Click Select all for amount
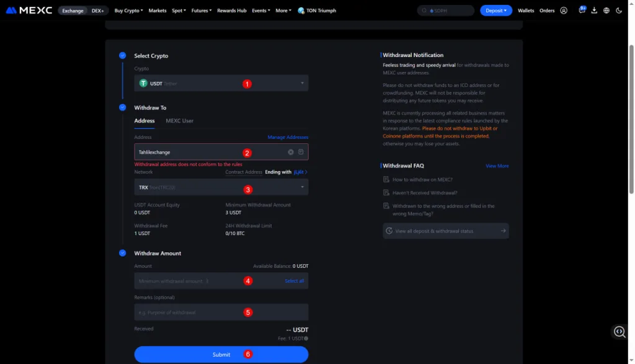 click(294, 281)
